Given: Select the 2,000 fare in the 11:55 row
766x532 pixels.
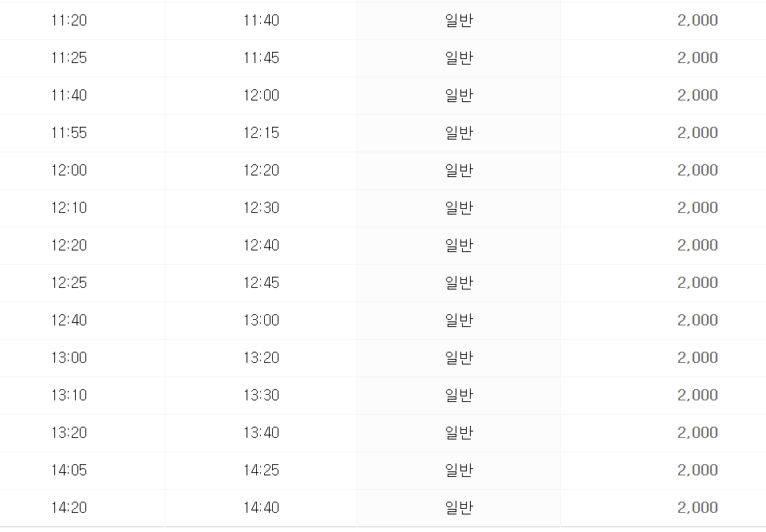Looking at the screenshot, I should click(697, 133).
